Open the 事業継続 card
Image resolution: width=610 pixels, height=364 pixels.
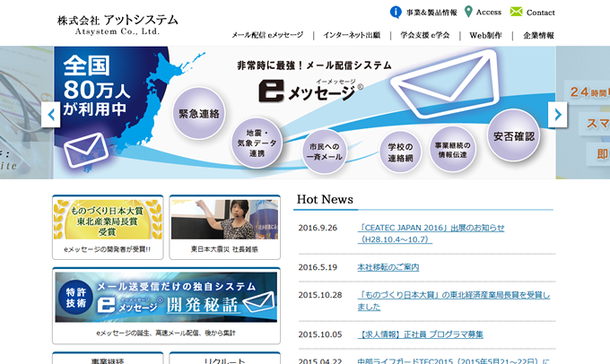pos(108,358)
